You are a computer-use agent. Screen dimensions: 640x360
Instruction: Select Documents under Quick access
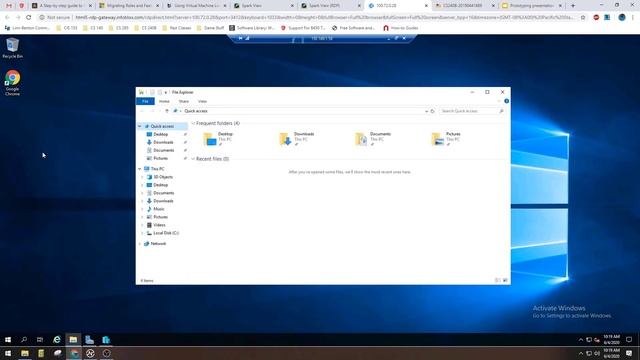[x=163, y=150]
